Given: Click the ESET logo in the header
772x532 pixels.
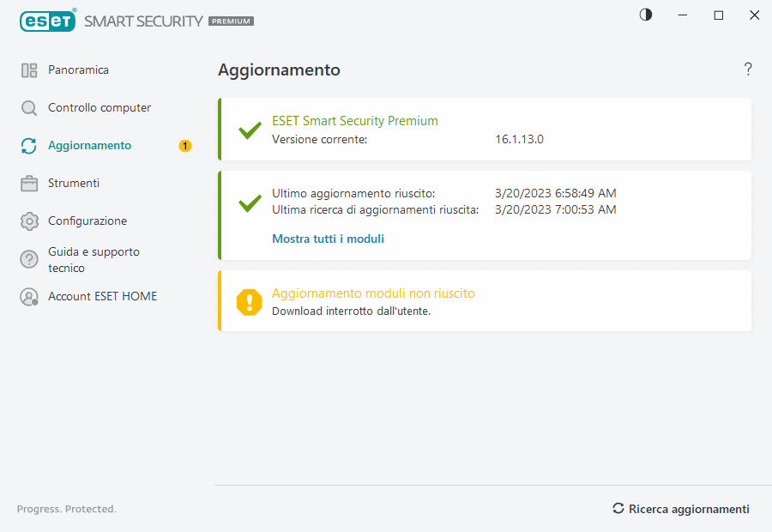Looking at the screenshot, I should click(x=47, y=21).
